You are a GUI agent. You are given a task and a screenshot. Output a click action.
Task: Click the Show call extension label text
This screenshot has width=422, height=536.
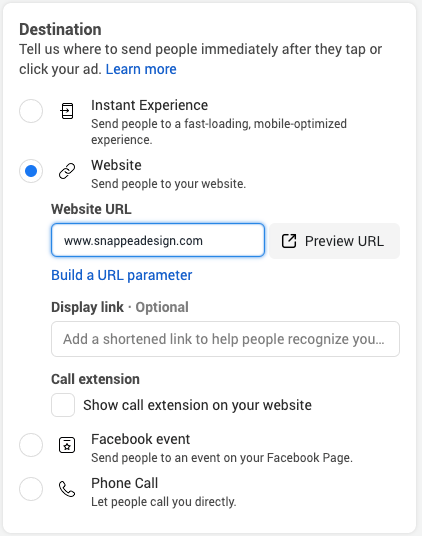coord(198,405)
